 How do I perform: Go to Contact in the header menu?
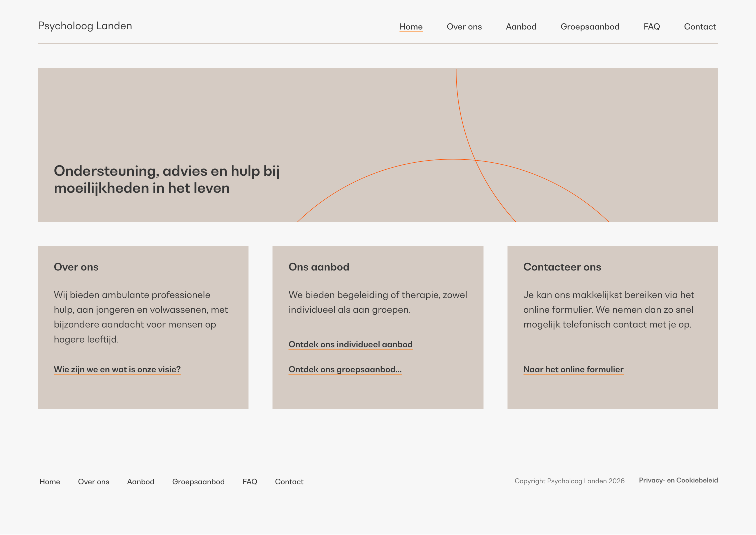[700, 27]
